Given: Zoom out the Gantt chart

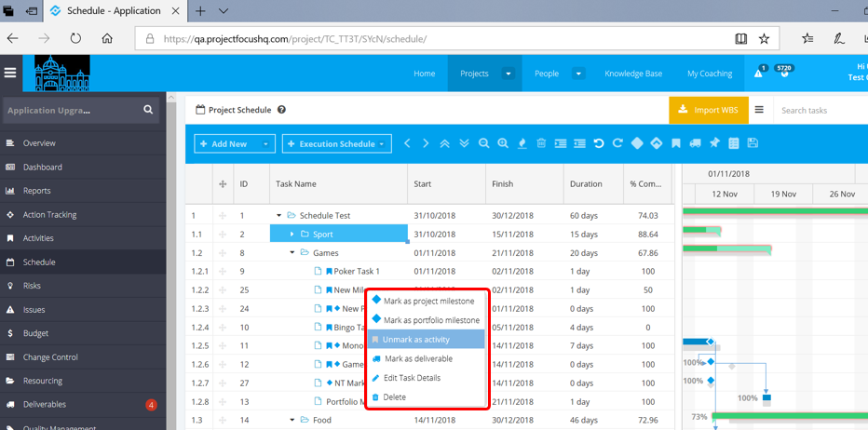Looking at the screenshot, I should (x=483, y=143).
